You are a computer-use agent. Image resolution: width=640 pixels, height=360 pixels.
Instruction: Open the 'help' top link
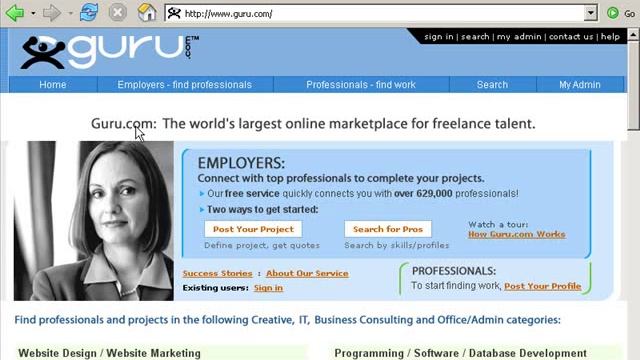pos(610,37)
